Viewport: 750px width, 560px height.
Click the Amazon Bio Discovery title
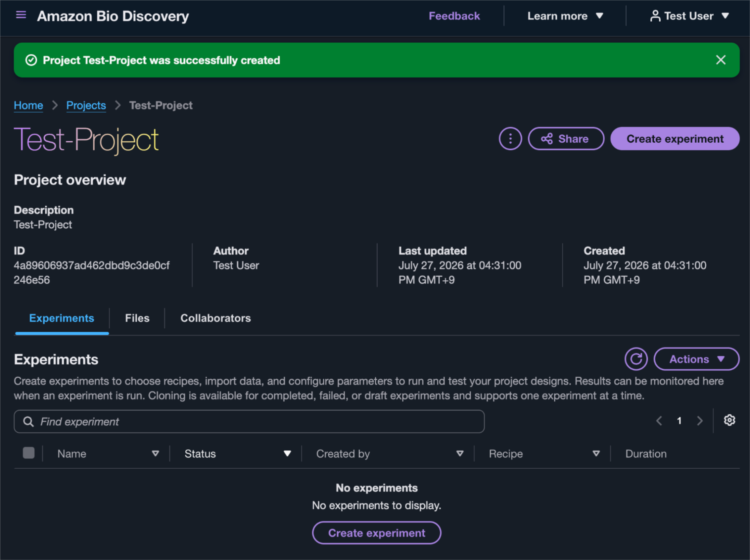(x=113, y=16)
